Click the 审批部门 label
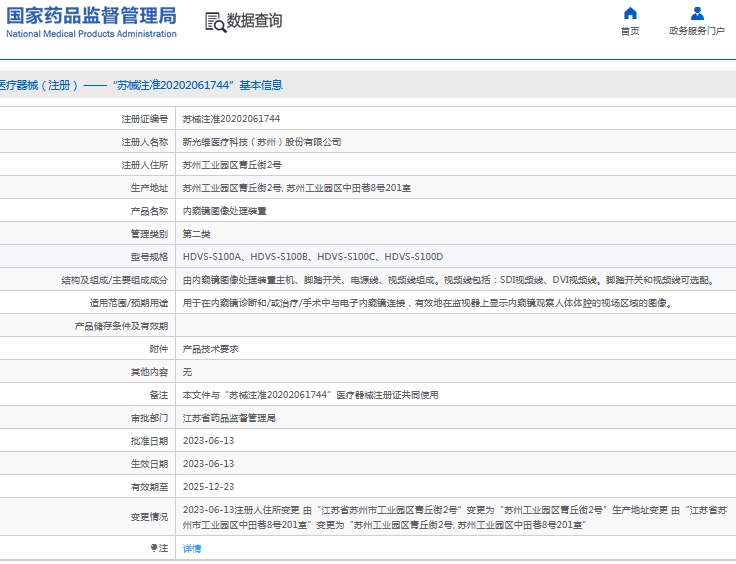This screenshot has width=736, height=564. tap(149, 418)
